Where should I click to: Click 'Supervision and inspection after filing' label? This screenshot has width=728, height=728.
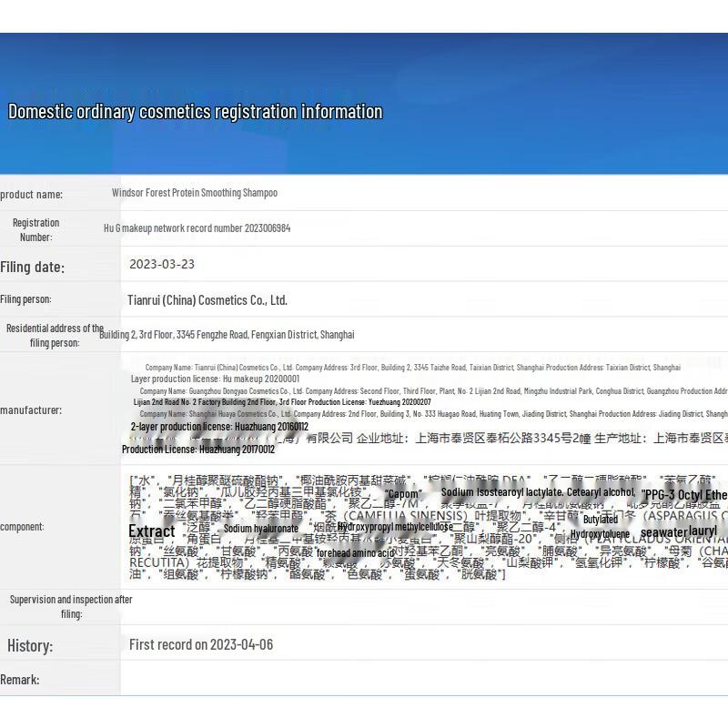click(71, 606)
